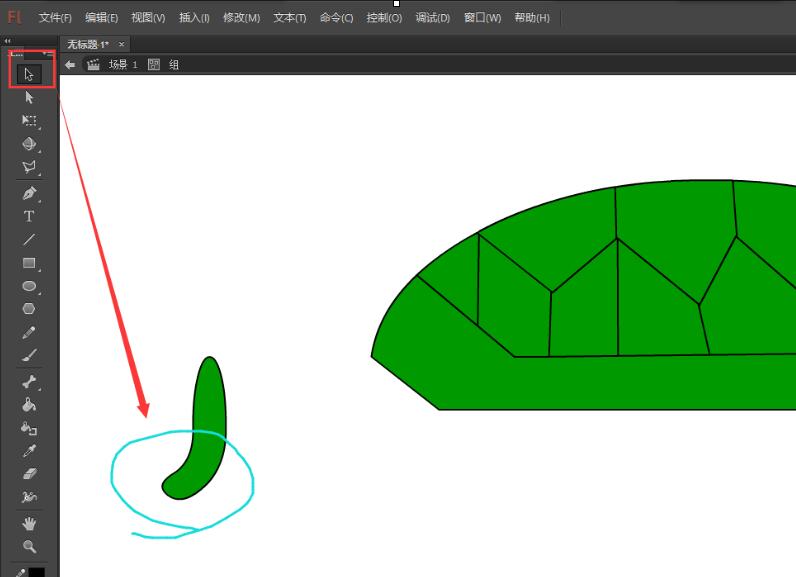Choose the Line tool
The image size is (796, 577).
pyautogui.click(x=29, y=240)
